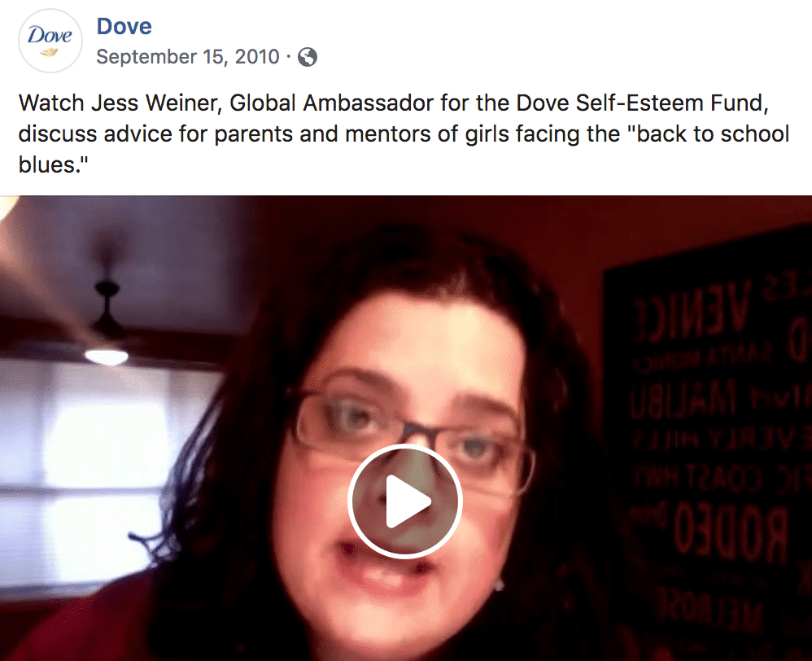Click the gold dove bird in the logo
Screen dimensions: 812x661
pos(49,52)
